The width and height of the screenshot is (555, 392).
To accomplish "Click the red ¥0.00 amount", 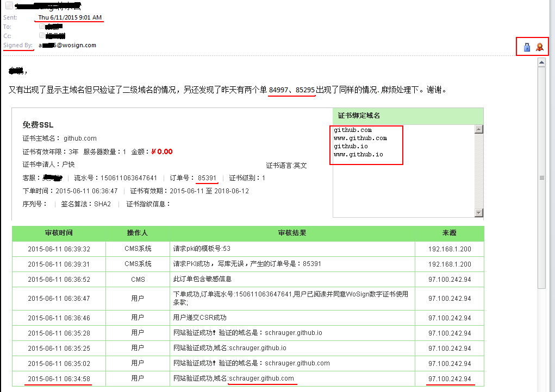I will pos(162,151).
